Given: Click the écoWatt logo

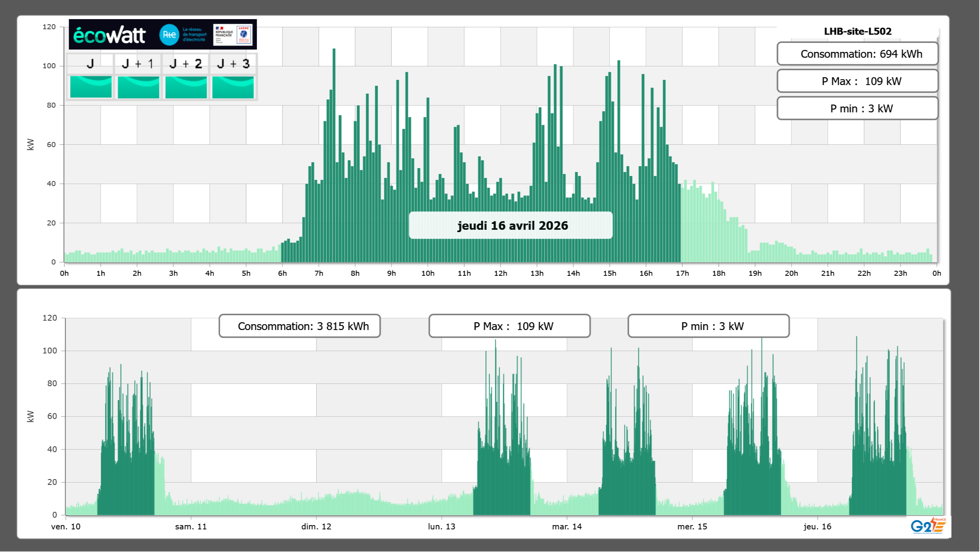Looking at the screenshot, I should [110, 35].
